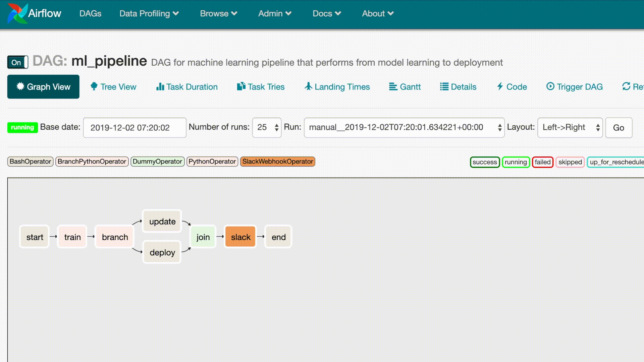
Task: Open Task Duration bar chart icon
Action: coord(160,86)
